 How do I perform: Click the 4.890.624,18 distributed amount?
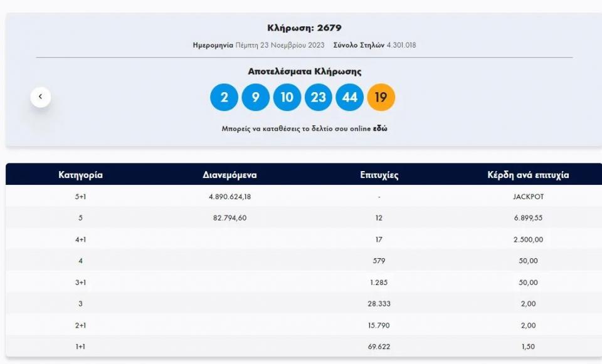230,197
